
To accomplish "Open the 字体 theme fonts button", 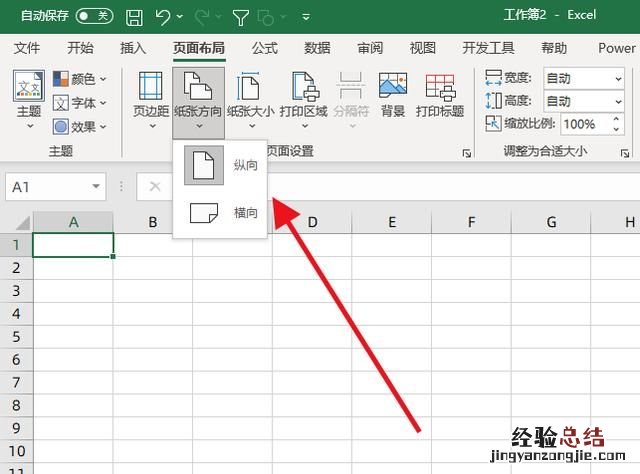I will click(x=78, y=103).
